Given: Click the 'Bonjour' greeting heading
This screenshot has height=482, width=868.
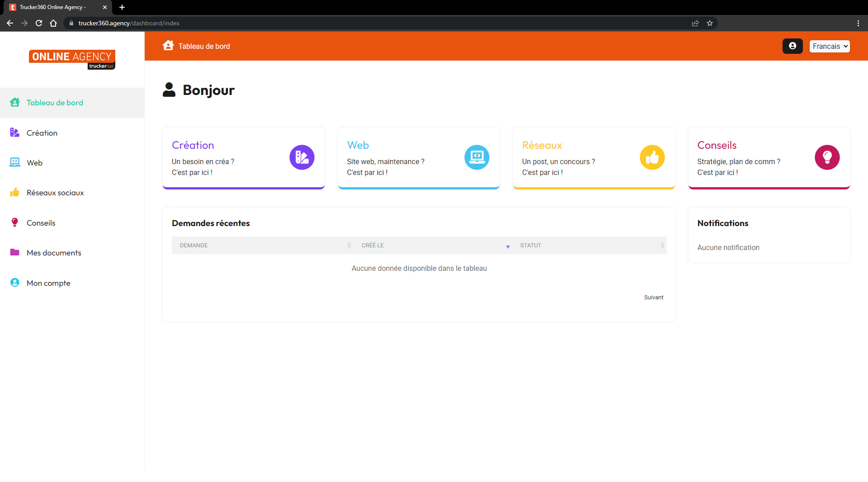Looking at the screenshot, I should pos(208,90).
